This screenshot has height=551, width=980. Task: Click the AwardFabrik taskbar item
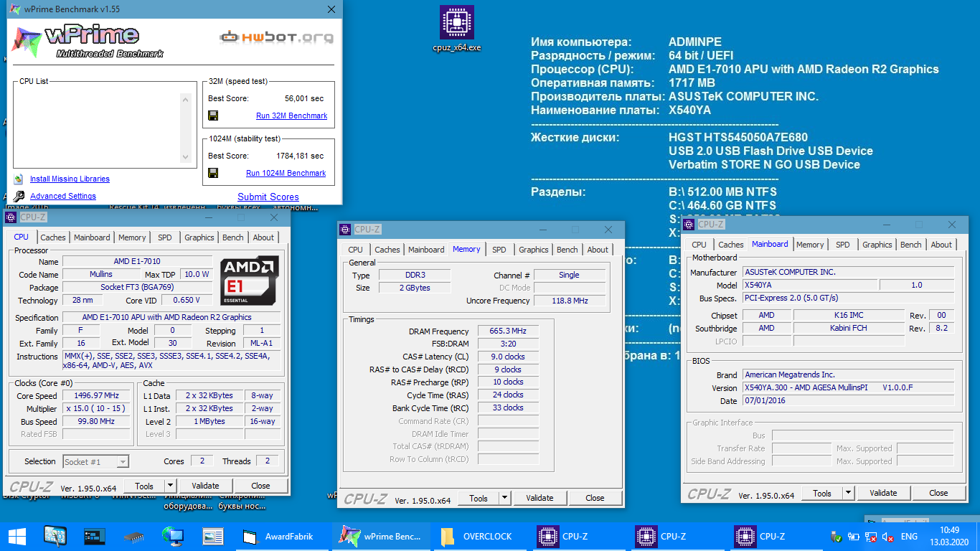(x=283, y=536)
